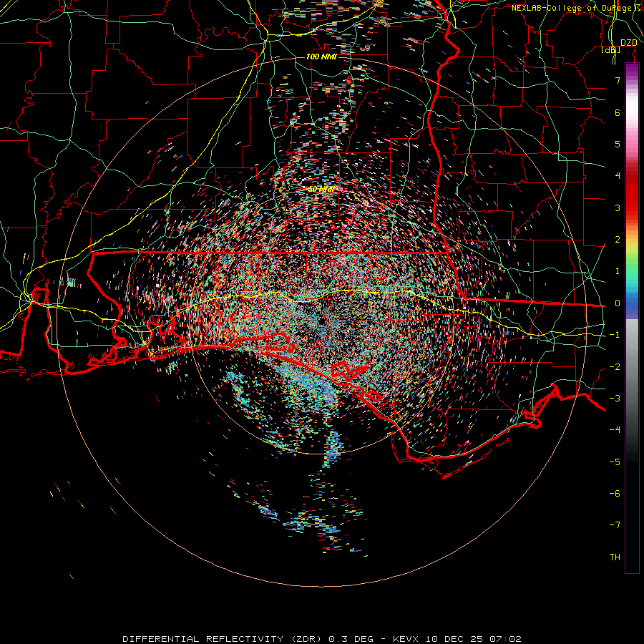644x644 pixels.
Task: Click the "-7" value on the dB scale
Action: click(615, 525)
